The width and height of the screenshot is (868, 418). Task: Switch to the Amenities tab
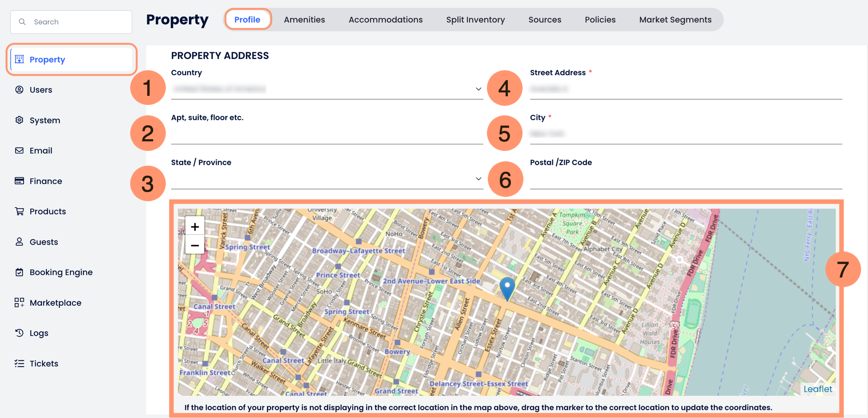[x=304, y=20]
